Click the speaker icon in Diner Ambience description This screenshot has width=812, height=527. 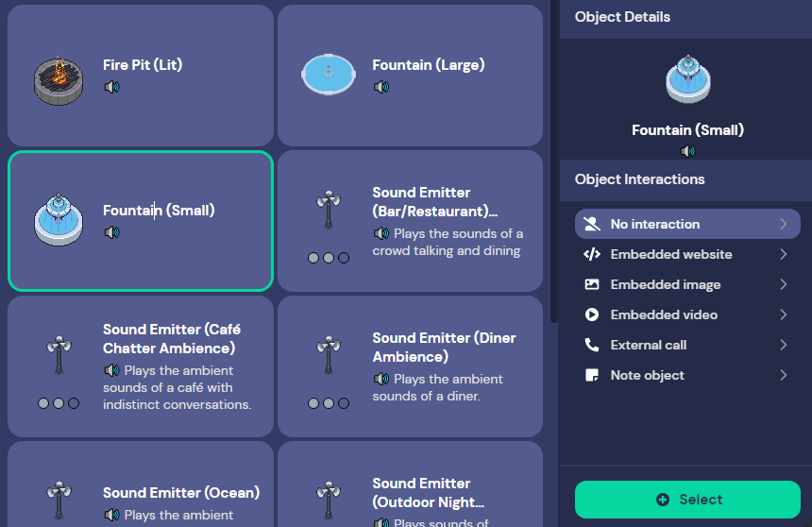[381, 380]
